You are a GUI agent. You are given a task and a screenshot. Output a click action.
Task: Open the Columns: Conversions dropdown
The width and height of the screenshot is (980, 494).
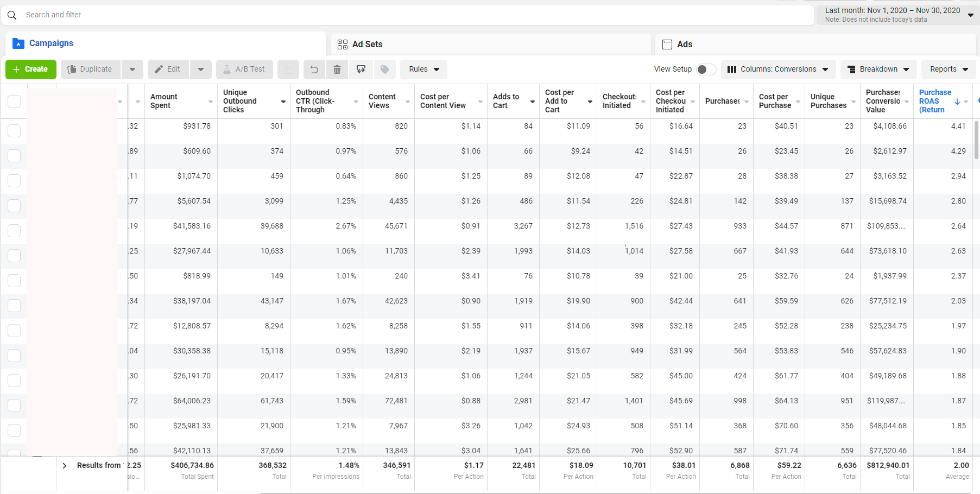[777, 69]
